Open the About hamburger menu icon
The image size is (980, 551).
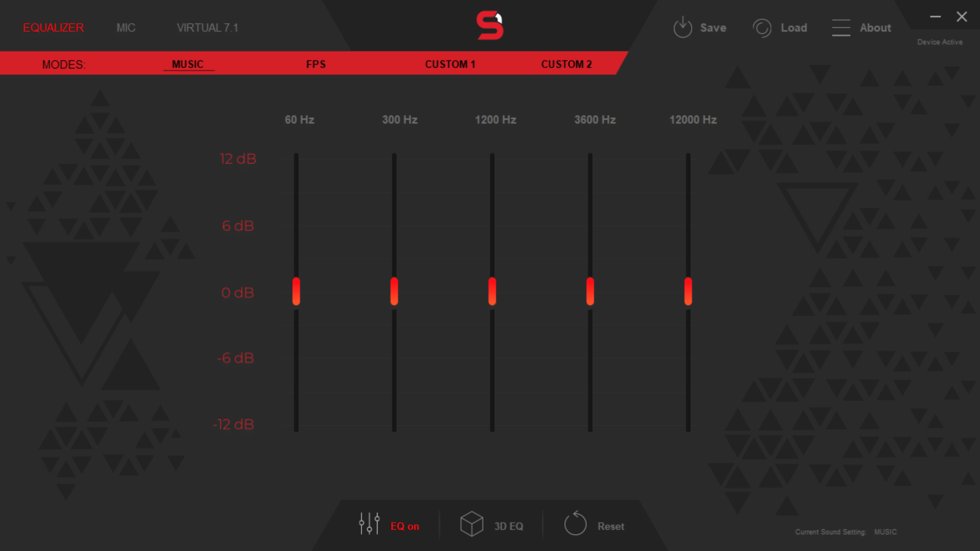pos(841,28)
